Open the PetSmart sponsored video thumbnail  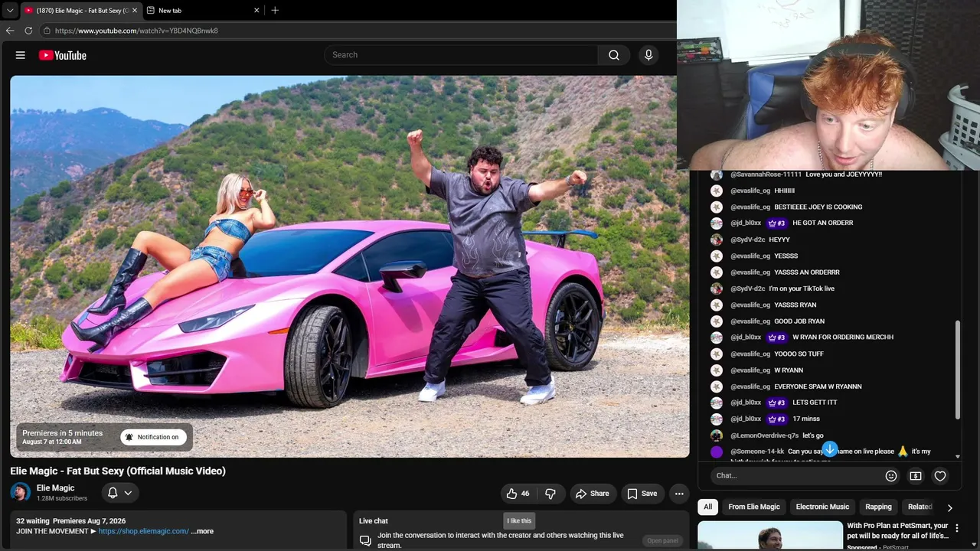click(x=769, y=536)
